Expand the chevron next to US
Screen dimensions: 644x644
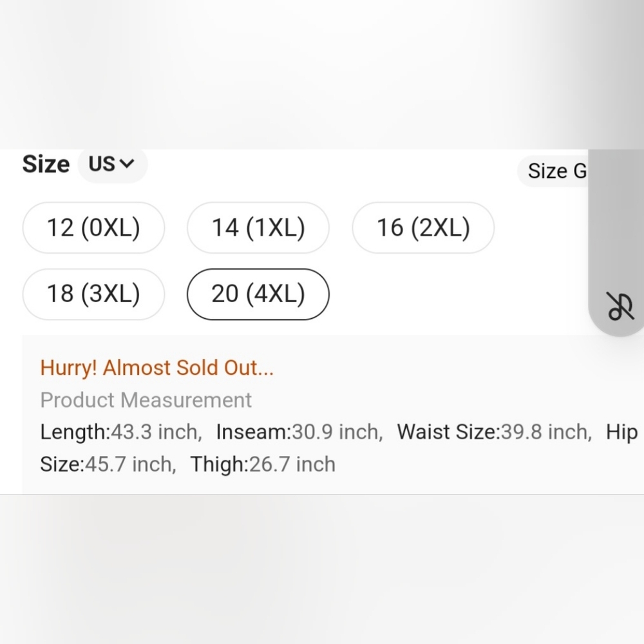click(127, 164)
